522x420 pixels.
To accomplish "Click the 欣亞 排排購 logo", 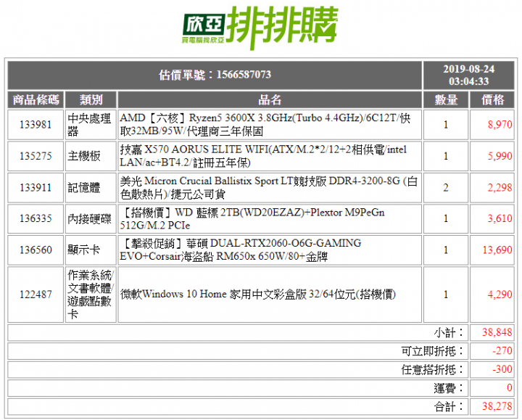I will coord(260,28).
